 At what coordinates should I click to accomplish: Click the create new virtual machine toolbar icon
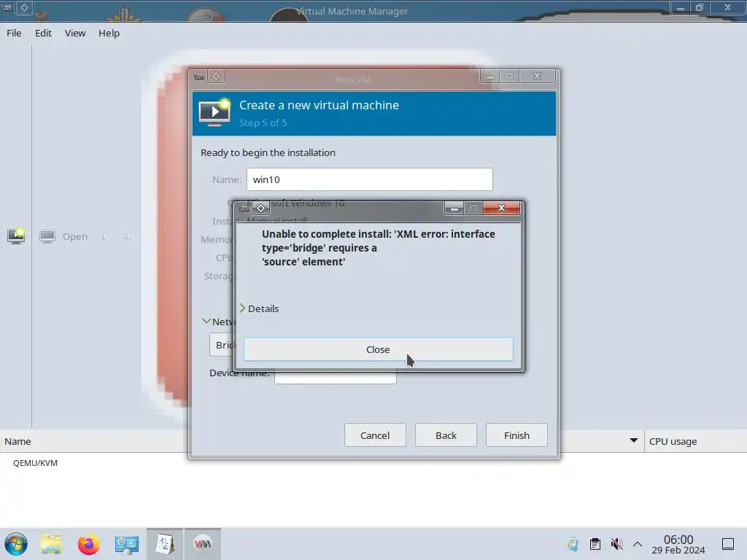pos(16,236)
